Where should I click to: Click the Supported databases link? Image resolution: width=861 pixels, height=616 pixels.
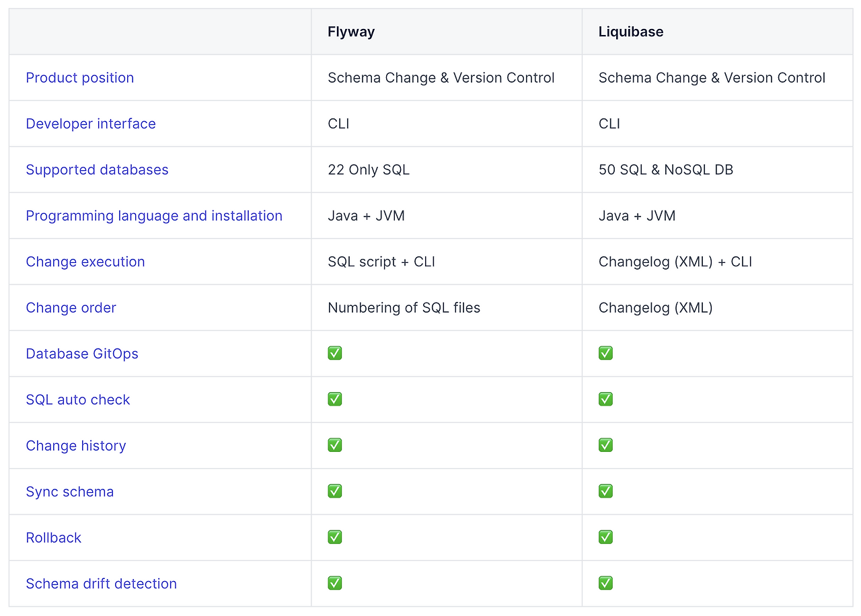(97, 170)
